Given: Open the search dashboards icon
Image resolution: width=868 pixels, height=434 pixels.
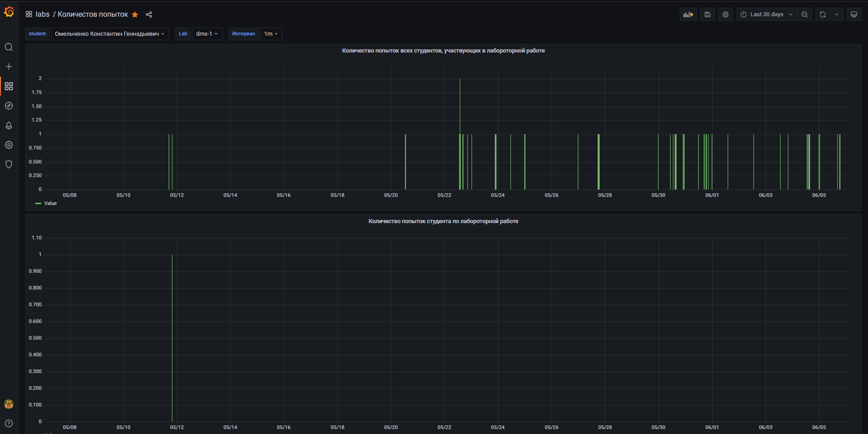Looking at the screenshot, I should (x=9, y=47).
